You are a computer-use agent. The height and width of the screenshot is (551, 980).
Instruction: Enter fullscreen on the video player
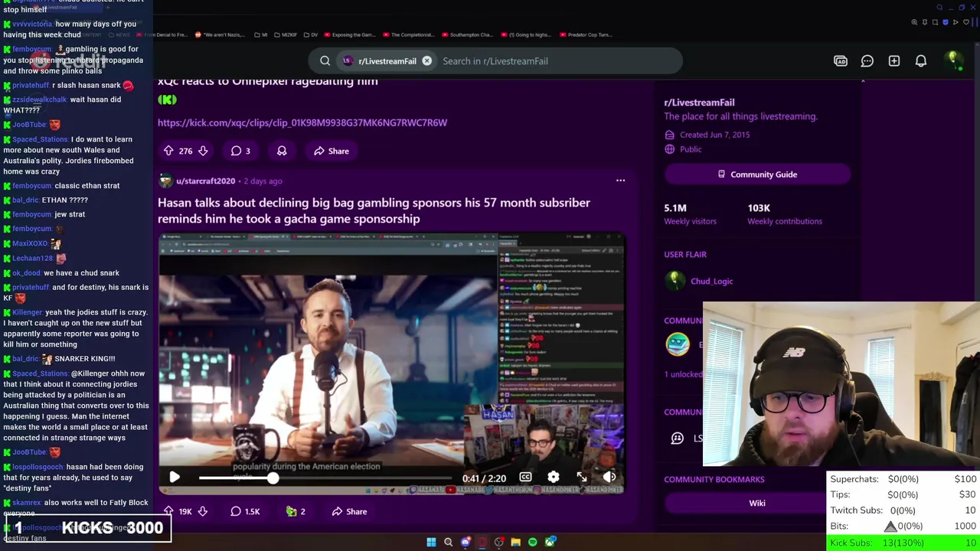(x=582, y=477)
